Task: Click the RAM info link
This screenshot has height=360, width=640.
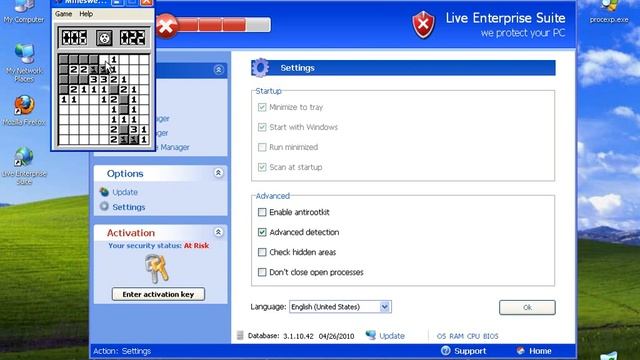Action: pos(456,336)
